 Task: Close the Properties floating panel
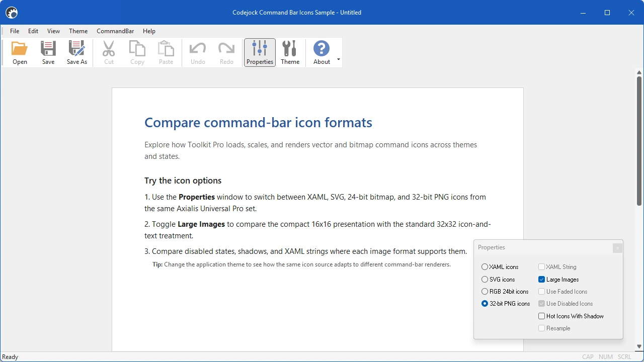tap(617, 248)
